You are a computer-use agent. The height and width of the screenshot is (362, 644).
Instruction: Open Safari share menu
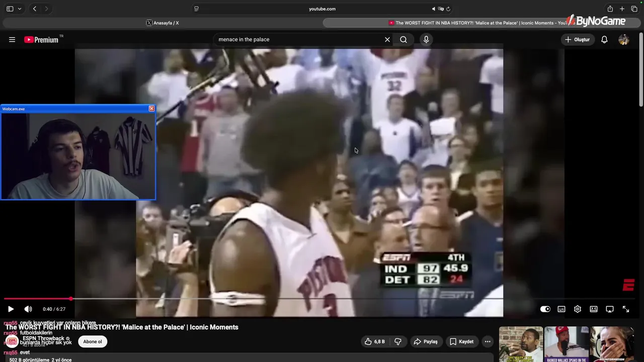pos(610,9)
